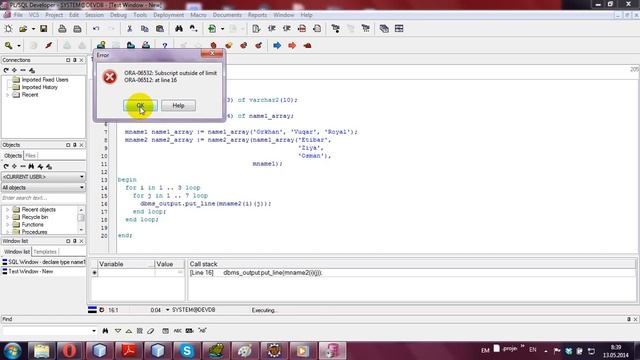Click OK in the Error dialog
The image size is (640, 360).
(140, 105)
